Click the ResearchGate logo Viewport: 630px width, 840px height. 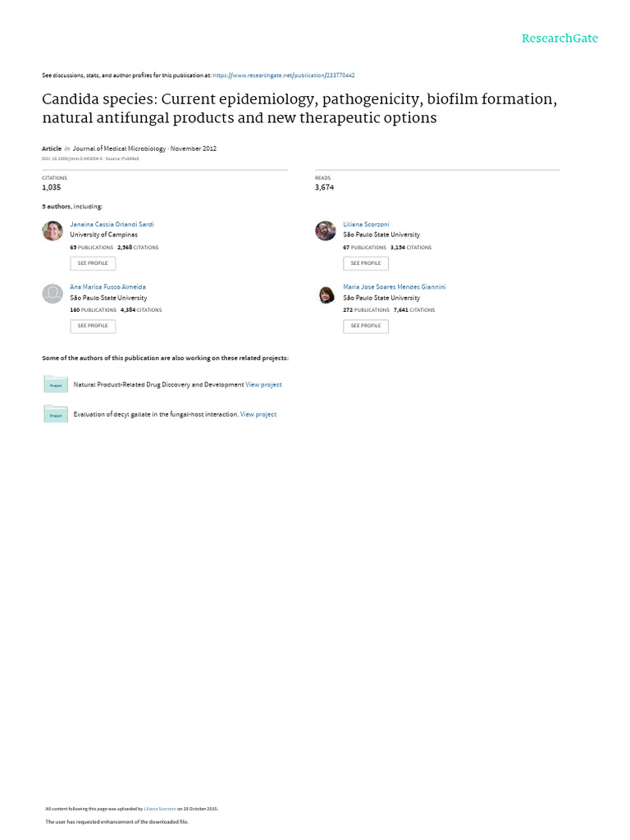[559, 38]
